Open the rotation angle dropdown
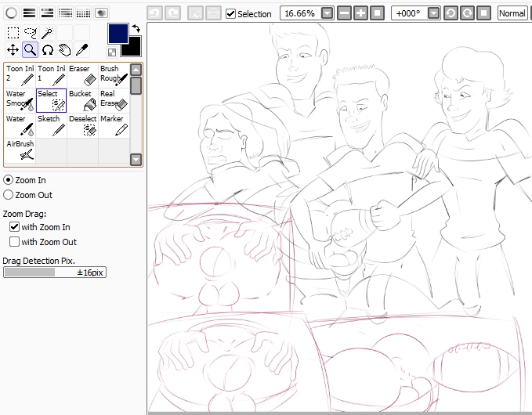The height and width of the screenshot is (415, 532). click(x=433, y=13)
